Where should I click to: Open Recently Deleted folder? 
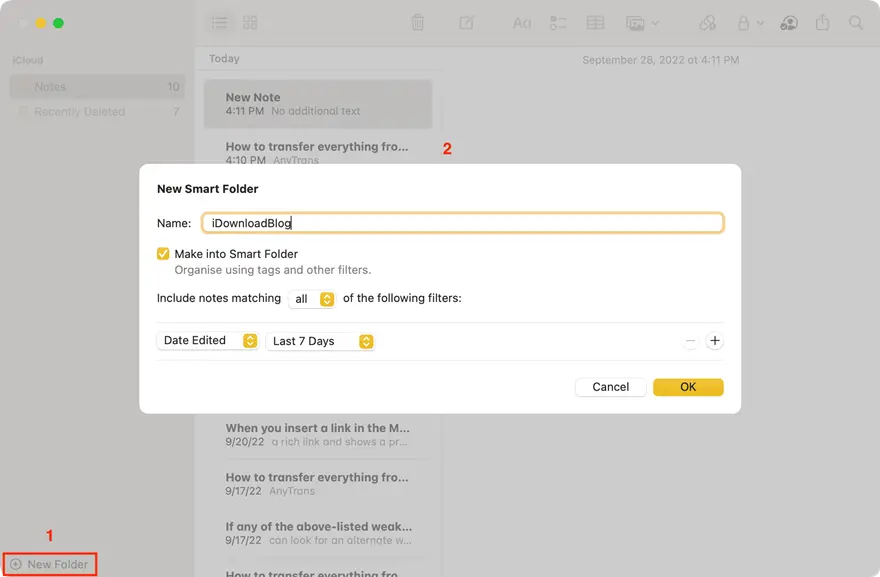[x=79, y=112]
